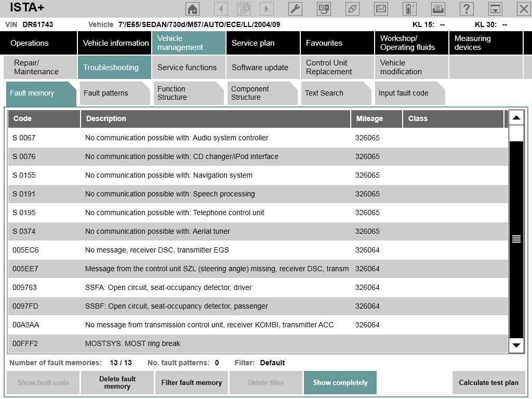Open the wrench settings icon
Image resolution: width=532 pixels, height=399 pixels.
(x=295, y=8)
